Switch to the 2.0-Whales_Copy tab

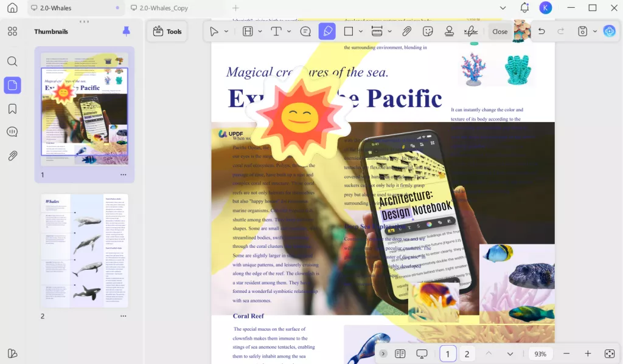click(x=163, y=8)
